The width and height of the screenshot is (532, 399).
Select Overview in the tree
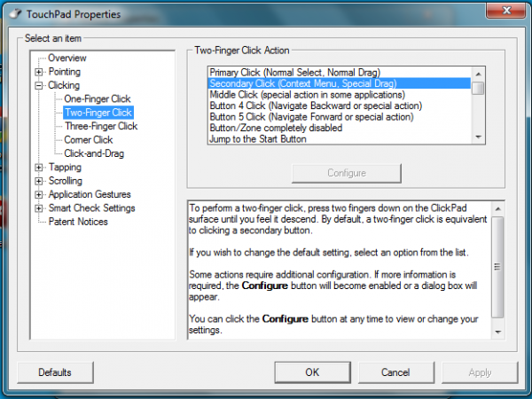point(67,58)
